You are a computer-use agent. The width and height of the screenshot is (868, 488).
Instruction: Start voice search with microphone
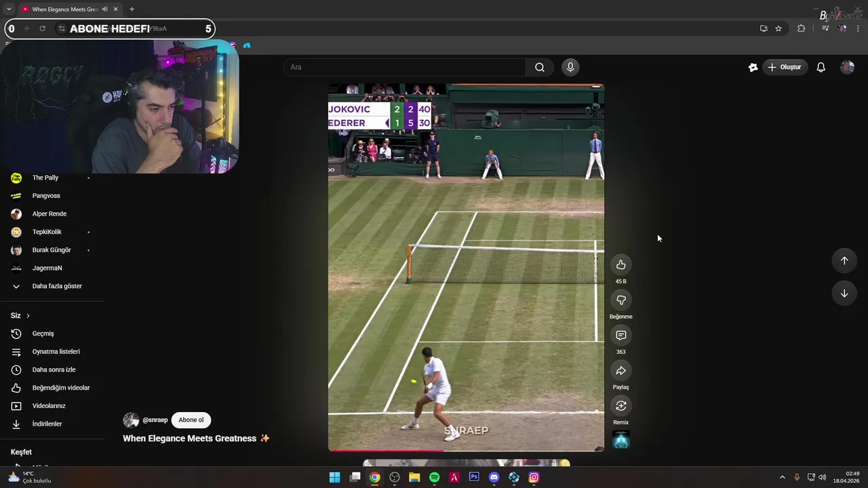click(570, 67)
